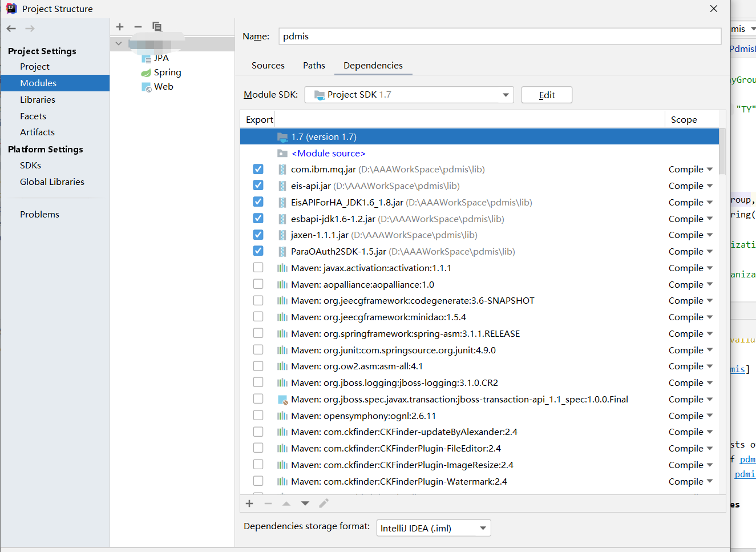
Task: Click the jboss-transaction-api Maven library icon
Action: click(x=282, y=400)
